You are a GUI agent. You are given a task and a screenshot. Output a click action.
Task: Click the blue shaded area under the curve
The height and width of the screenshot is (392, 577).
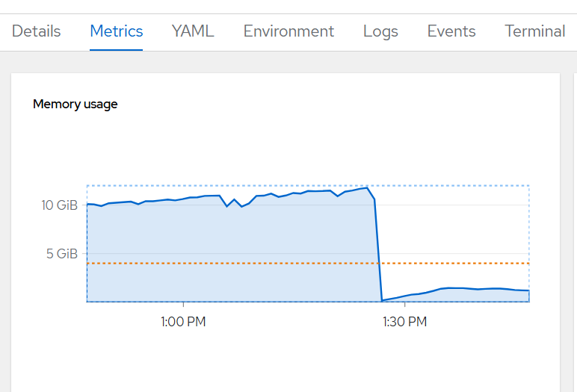224,254
